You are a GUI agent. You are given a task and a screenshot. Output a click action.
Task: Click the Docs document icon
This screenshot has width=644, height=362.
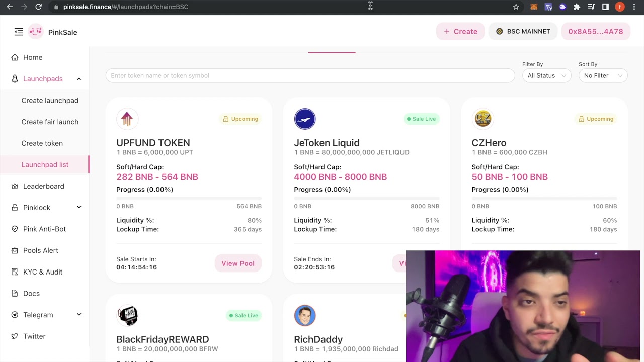(15, 293)
